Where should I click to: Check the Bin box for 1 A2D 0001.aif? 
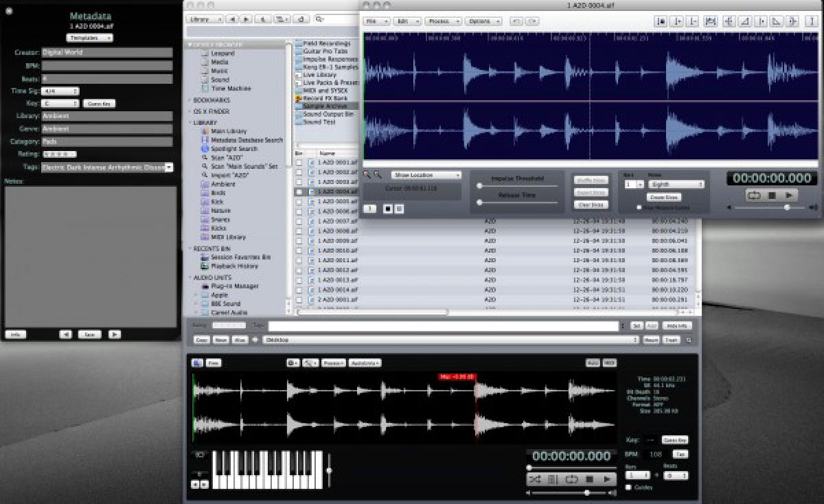[299, 163]
